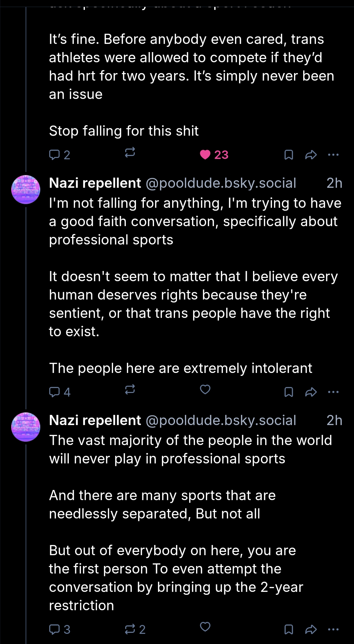The width and height of the screenshot is (354, 644).
Task: Open more options for 23-likes post
Action: click(333, 155)
